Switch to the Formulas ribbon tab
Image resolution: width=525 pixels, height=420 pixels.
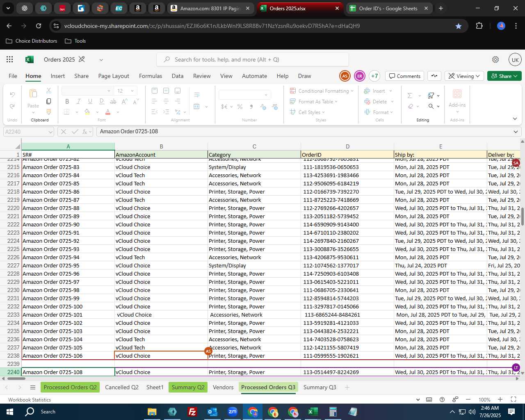pos(151,76)
